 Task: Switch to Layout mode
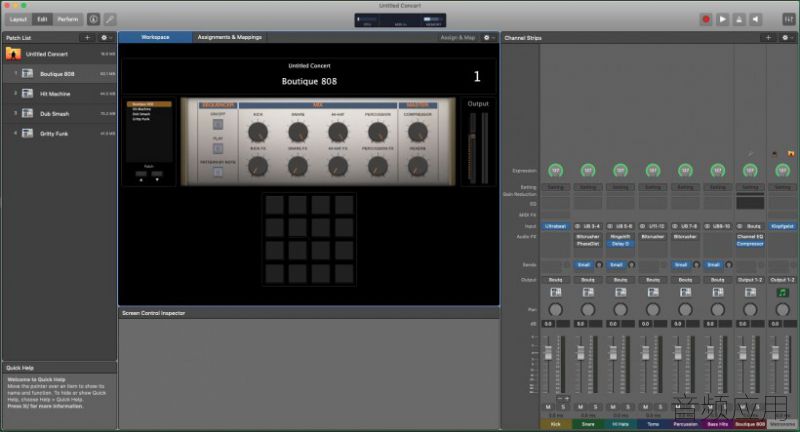pos(18,19)
